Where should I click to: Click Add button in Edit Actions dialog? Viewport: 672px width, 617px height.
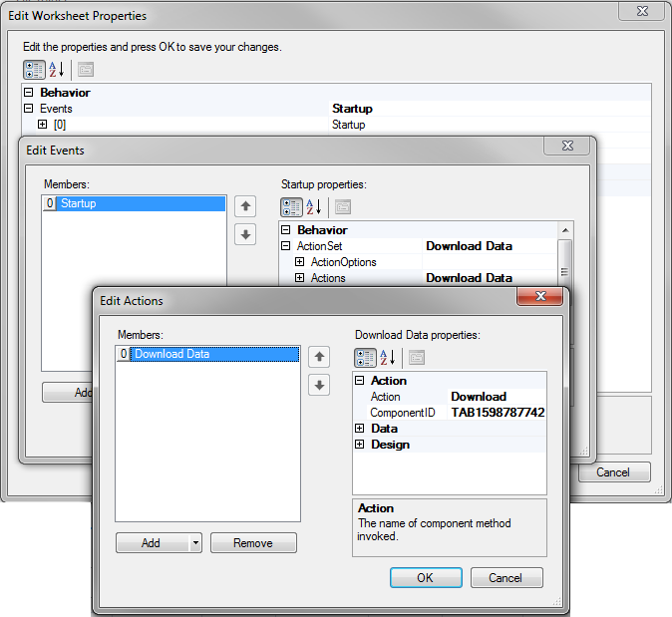(153, 543)
